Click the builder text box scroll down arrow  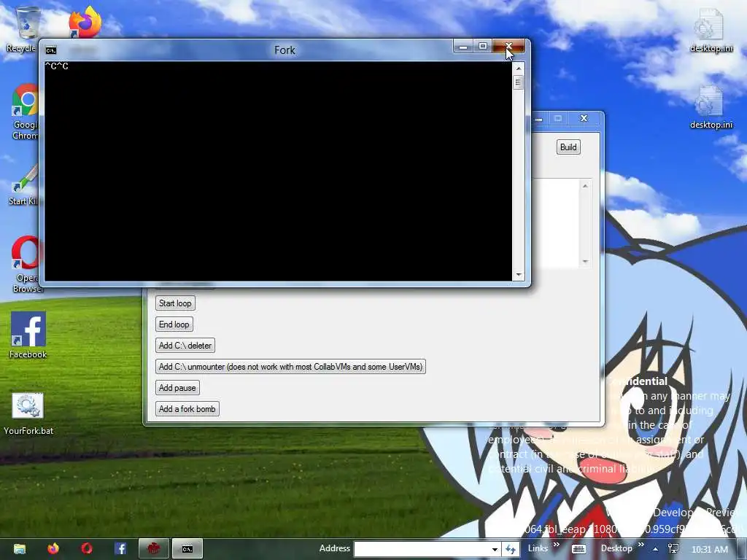click(x=585, y=262)
